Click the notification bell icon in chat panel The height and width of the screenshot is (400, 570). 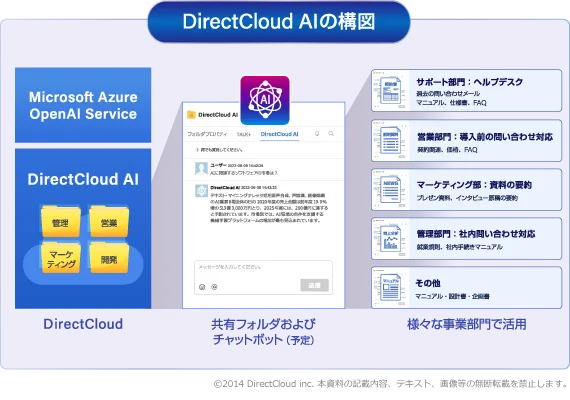pos(317,134)
